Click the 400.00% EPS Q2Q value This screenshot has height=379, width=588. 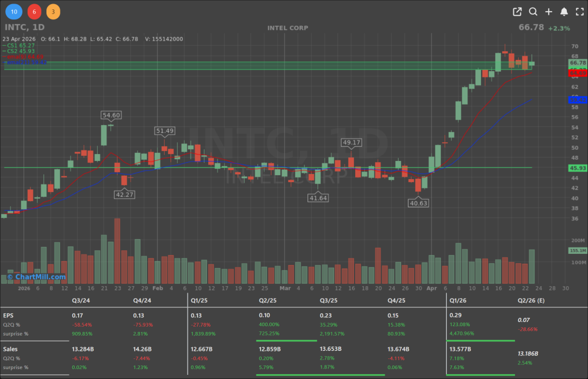click(269, 324)
